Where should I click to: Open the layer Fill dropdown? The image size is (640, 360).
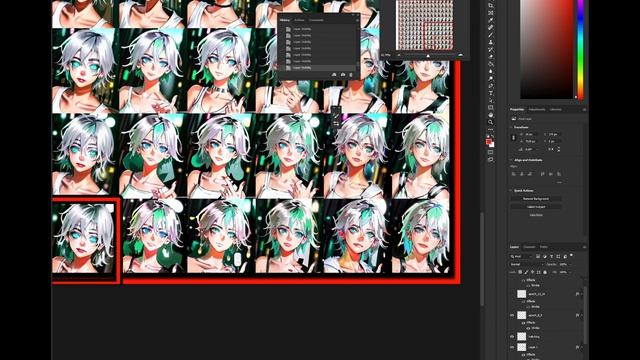[571, 272]
